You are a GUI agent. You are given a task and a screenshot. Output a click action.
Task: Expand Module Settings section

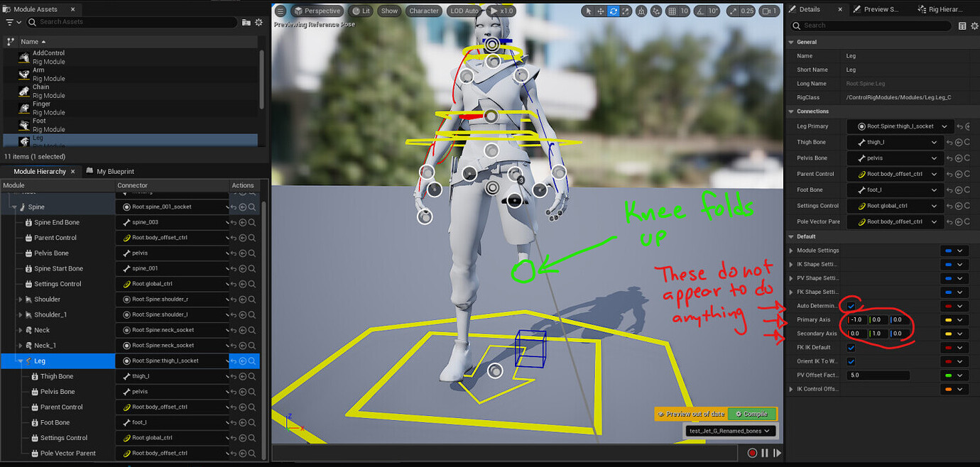(791, 251)
